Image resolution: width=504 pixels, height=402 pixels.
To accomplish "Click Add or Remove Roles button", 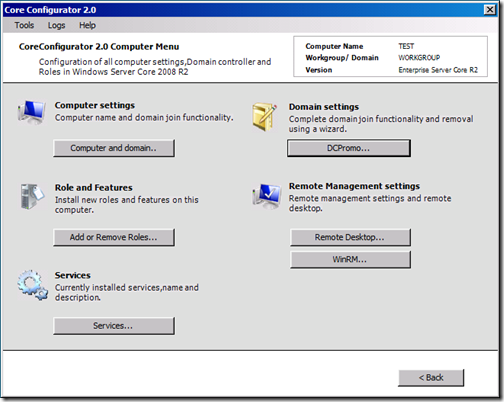I will 114,237.
